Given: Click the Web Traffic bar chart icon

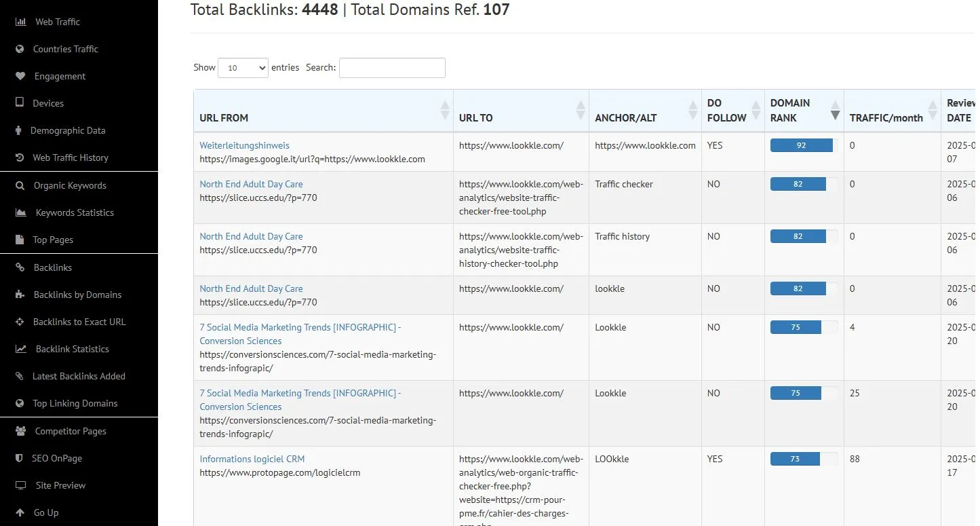Looking at the screenshot, I should 21,22.
